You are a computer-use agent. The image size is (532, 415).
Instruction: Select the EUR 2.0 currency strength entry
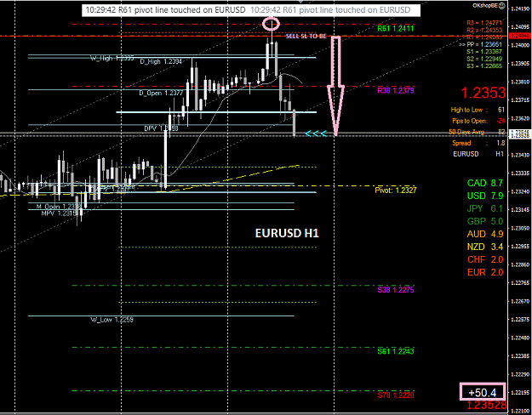point(485,272)
